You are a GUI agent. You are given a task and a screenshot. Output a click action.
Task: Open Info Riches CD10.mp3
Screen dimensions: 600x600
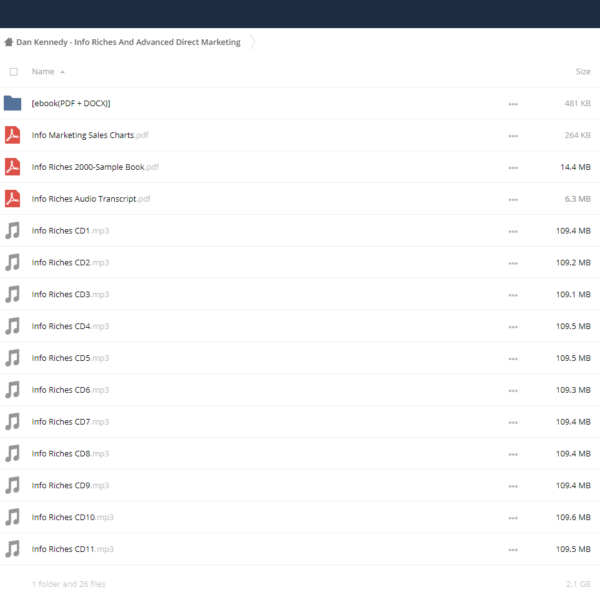(72, 517)
